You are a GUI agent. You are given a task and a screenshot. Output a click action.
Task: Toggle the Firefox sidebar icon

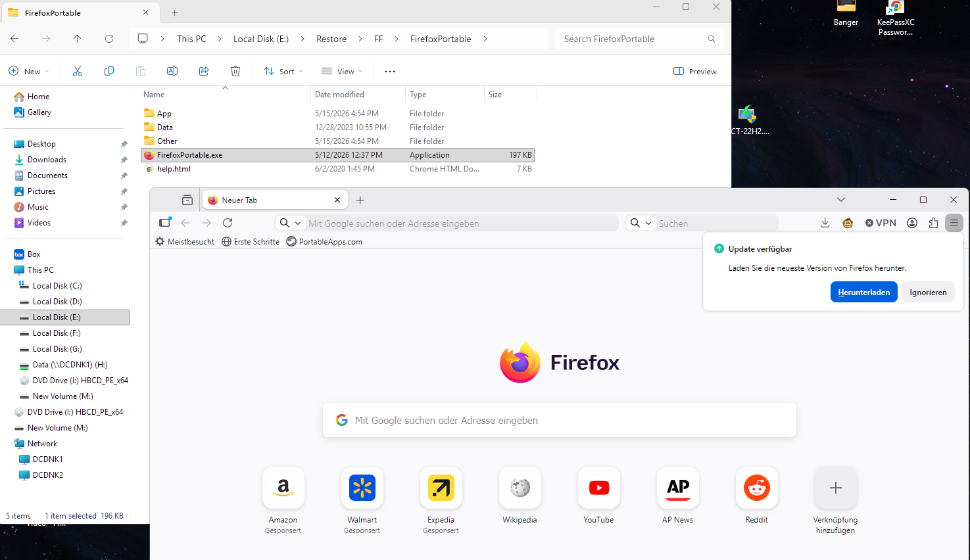tap(165, 222)
